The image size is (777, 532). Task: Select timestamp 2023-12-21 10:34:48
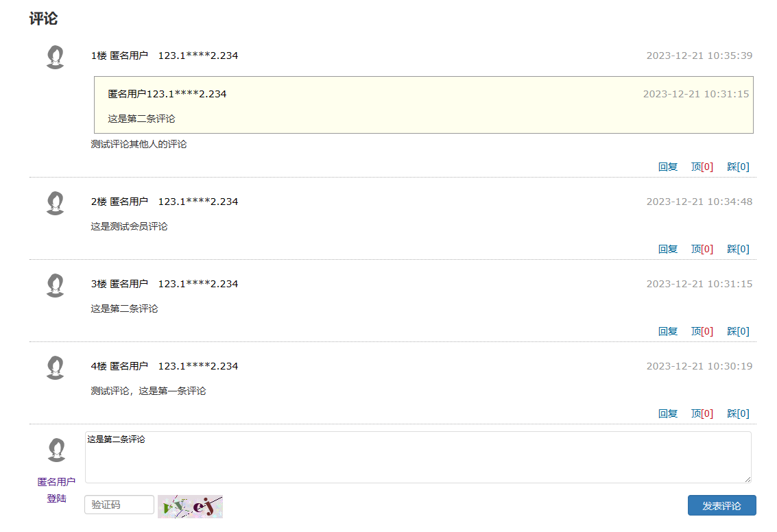click(x=700, y=202)
